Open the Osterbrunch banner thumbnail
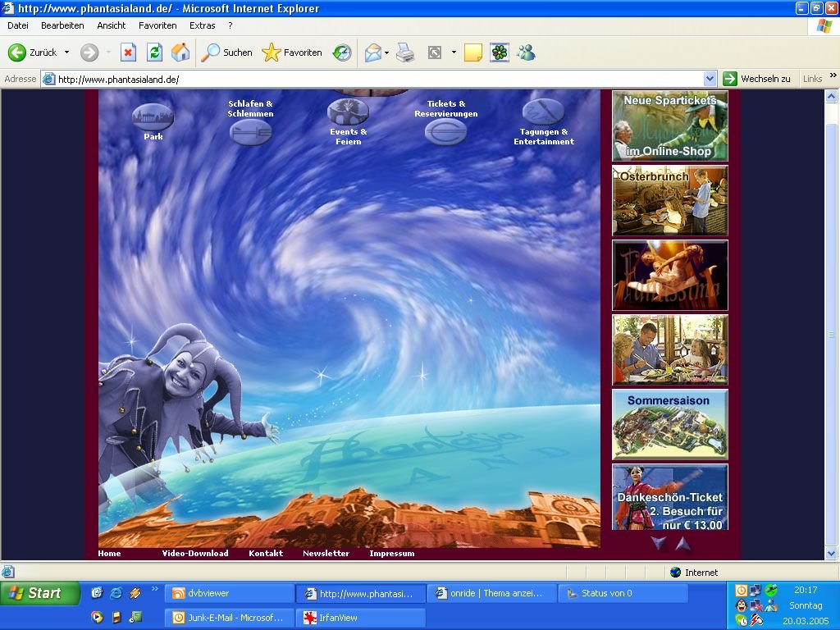The image size is (840, 630). tap(669, 201)
